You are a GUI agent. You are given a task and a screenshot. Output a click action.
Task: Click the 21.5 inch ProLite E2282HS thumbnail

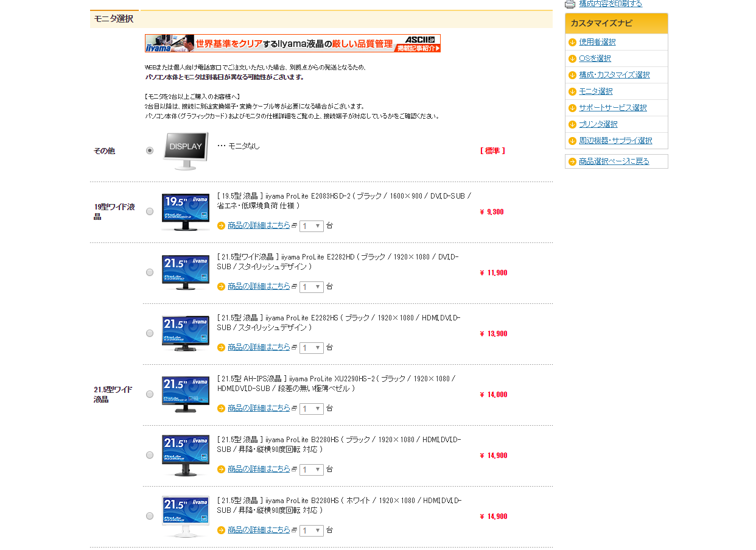coord(186,334)
